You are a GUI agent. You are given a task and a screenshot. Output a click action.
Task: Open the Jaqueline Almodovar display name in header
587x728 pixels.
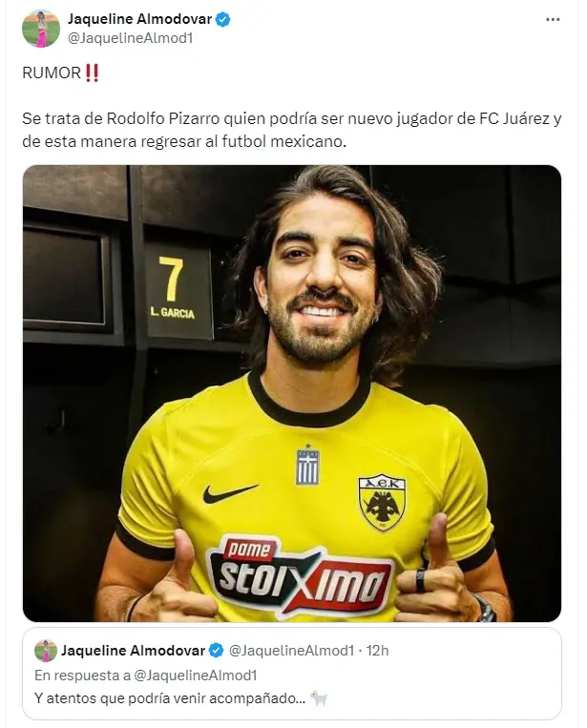pos(139,19)
